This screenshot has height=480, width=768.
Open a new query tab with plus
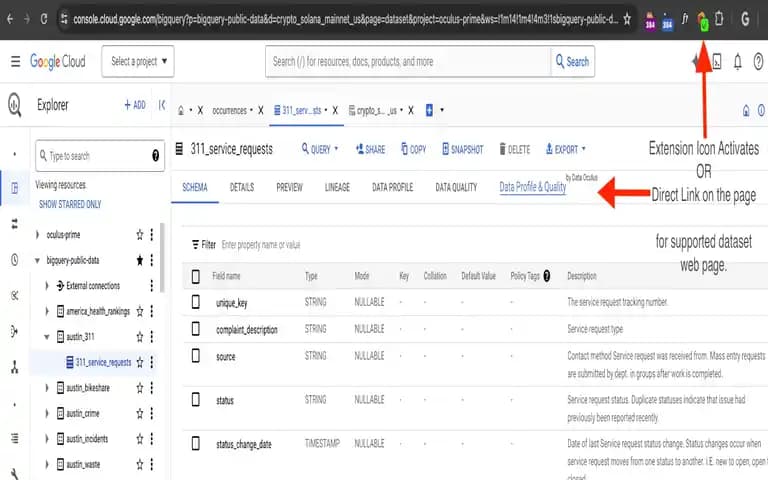point(429,110)
